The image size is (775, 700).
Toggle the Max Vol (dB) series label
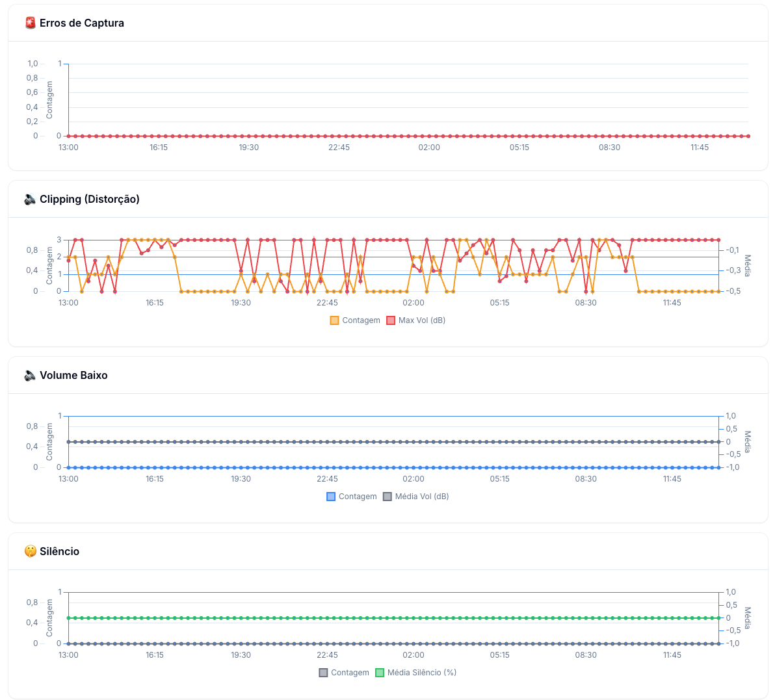point(422,320)
